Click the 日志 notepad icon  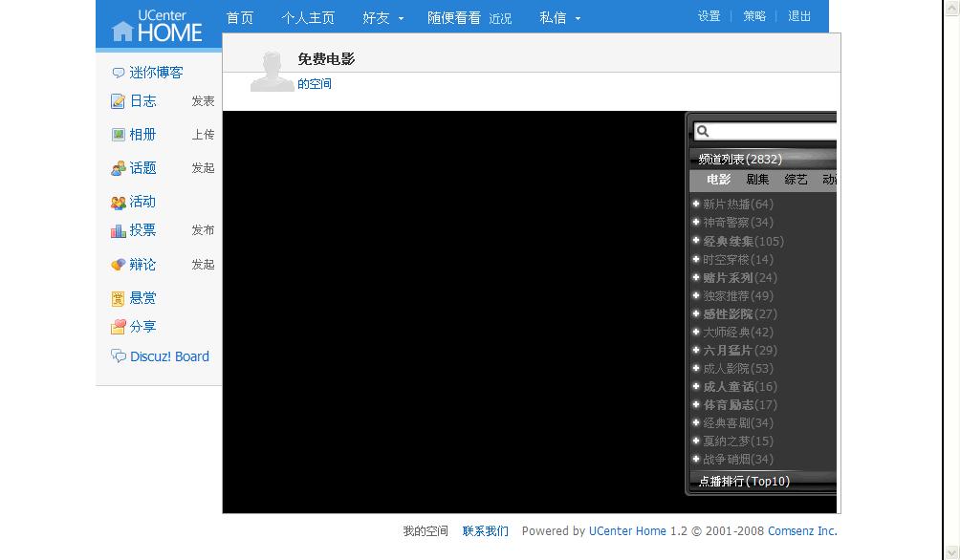118,101
